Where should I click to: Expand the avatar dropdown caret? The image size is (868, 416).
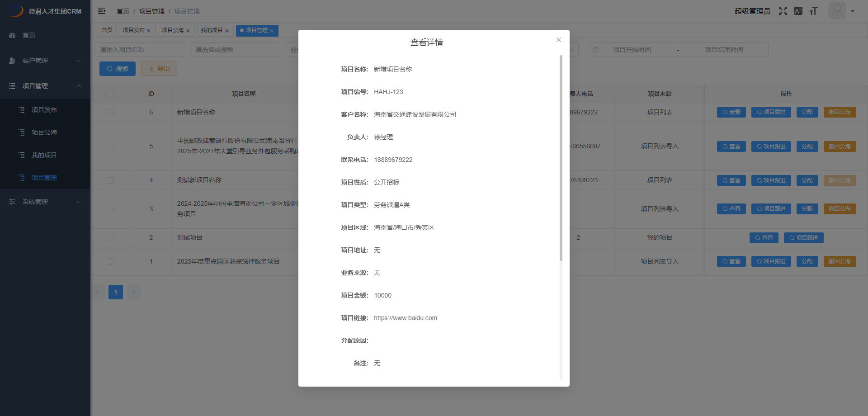tap(853, 11)
